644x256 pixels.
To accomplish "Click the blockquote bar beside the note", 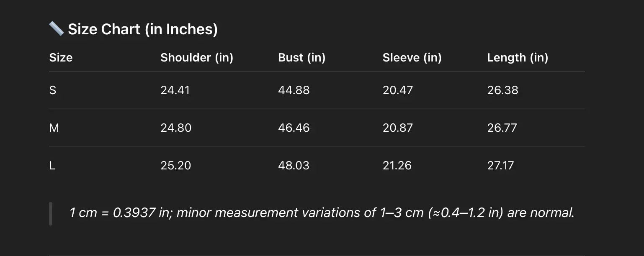I will coord(51,213).
